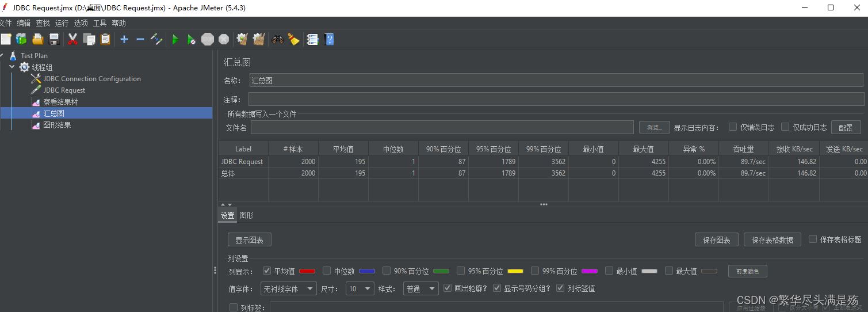Click the Open file folder icon

pos(38,40)
